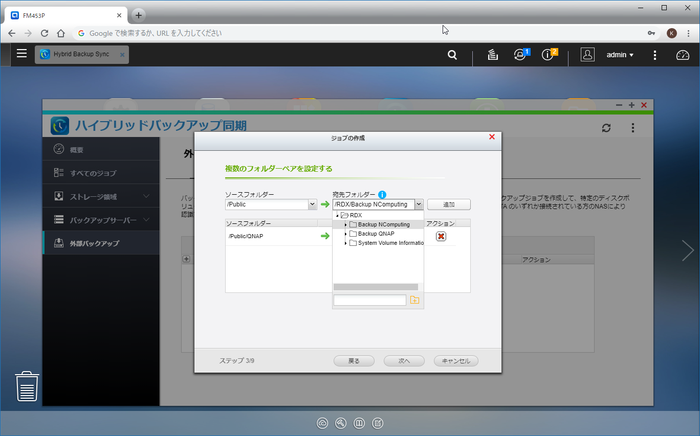This screenshot has height=436, width=700.
Task: Expand the Backup NComputing folder node
Action: [x=345, y=224]
